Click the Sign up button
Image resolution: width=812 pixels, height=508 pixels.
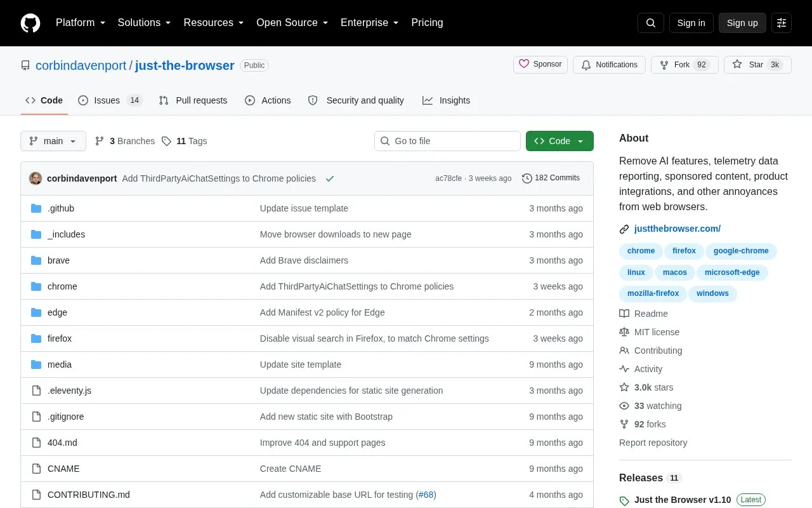(742, 23)
